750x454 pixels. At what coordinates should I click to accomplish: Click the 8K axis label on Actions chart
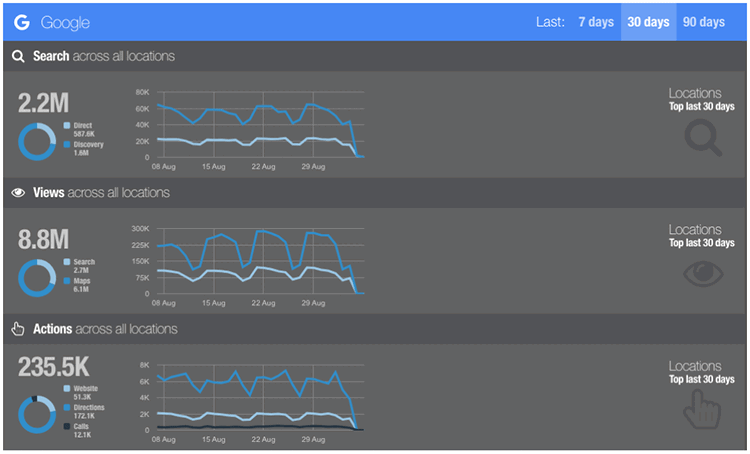(x=144, y=365)
